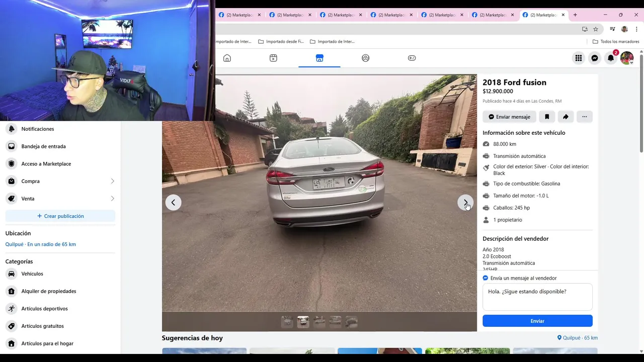The height and width of the screenshot is (362, 644).
Task: Expand the Venta chevron
Action: (x=112, y=199)
